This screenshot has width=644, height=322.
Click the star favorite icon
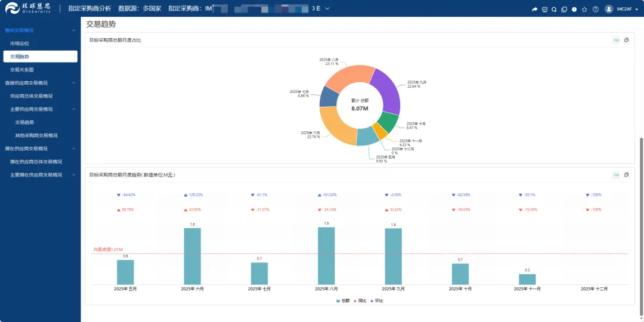click(x=584, y=10)
